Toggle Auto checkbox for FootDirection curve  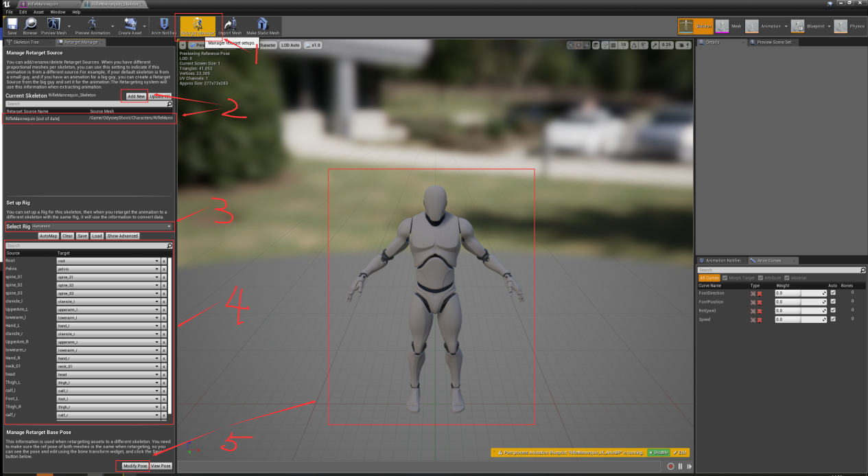[833, 293]
